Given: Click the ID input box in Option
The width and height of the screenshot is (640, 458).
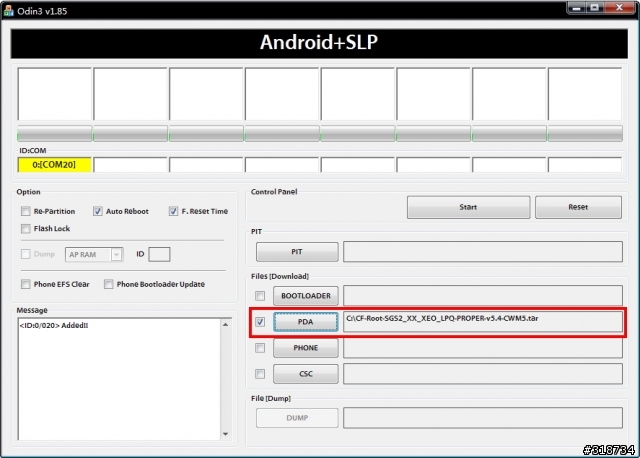Looking at the screenshot, I should [x=159, y=254].
